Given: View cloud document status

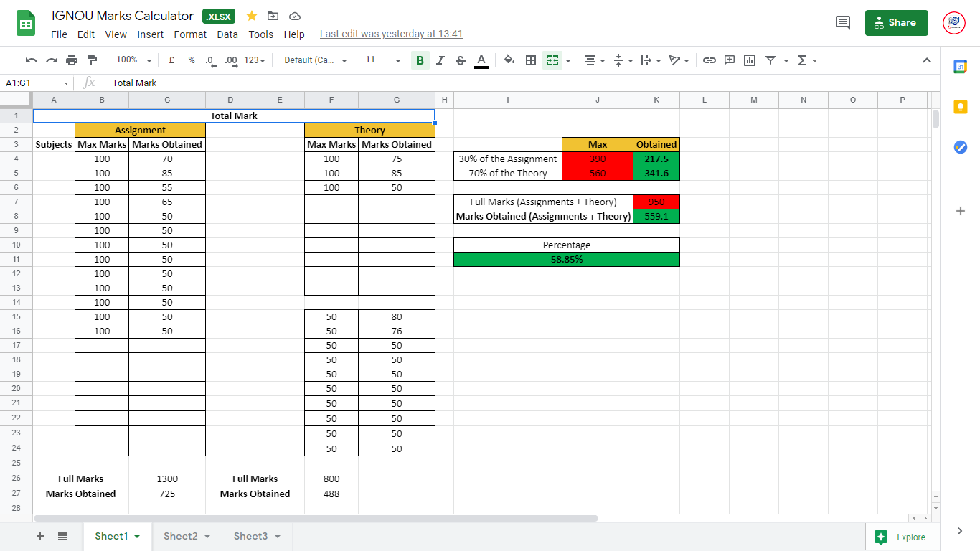Looking at the screenshot, I should [294, 16].
